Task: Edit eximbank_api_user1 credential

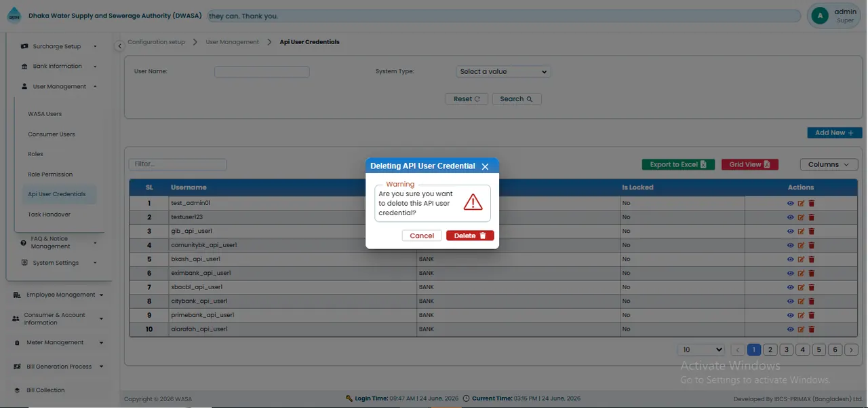Action: point(801,273)
